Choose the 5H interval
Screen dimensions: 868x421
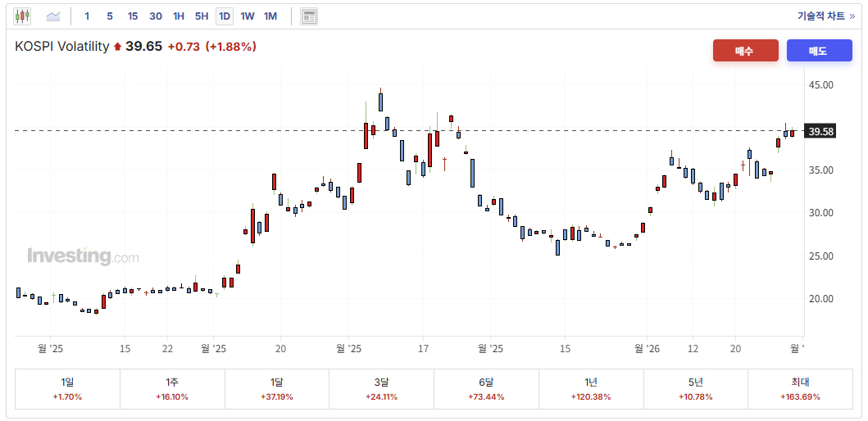(x=202, y=16)
